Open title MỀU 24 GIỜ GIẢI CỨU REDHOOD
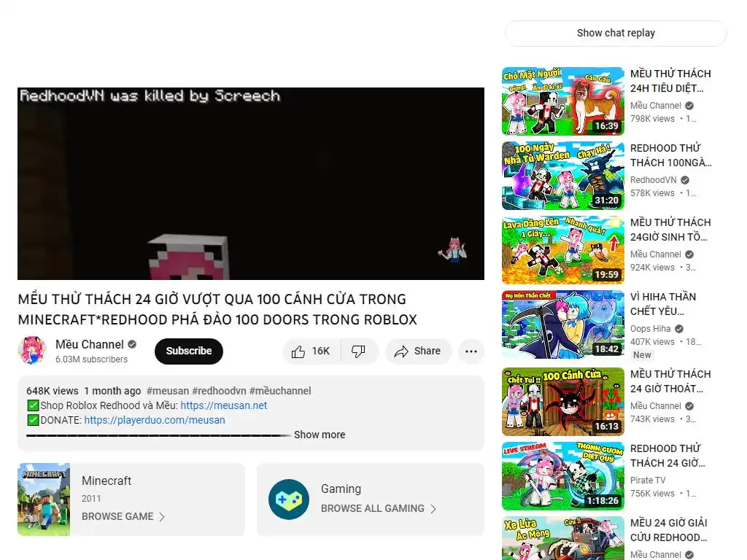The image size is (747, 560). pyautogui.click(x=669, y=530)
